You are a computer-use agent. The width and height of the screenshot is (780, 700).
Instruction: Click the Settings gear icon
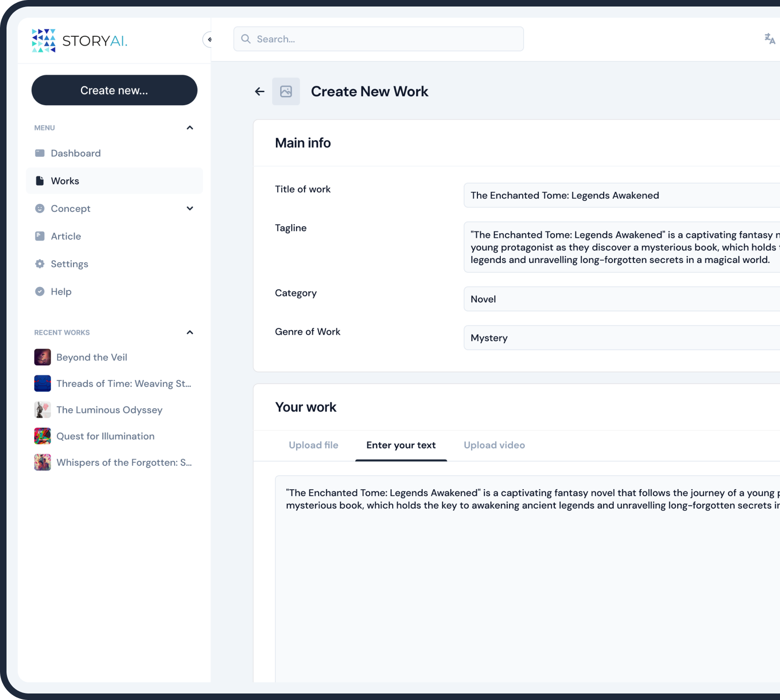coord(40,264)
